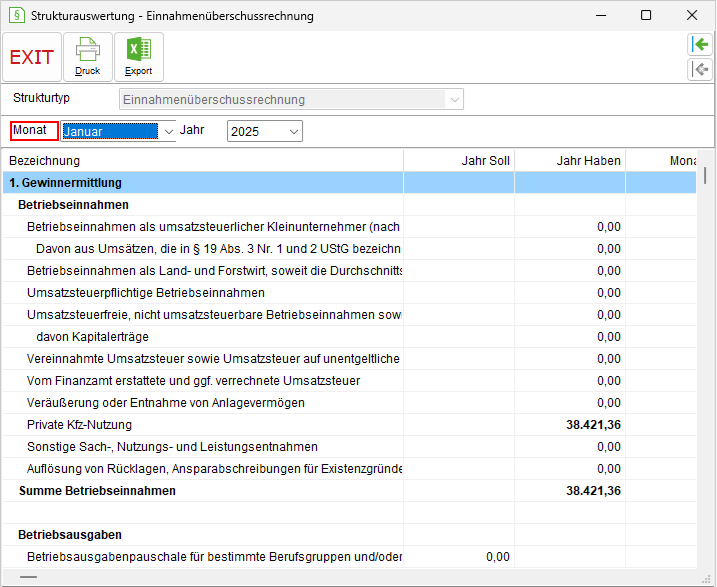Select the Auflösung von Rücklagen row
Viewport: 717px width, 587px height.
click(349, 469)
